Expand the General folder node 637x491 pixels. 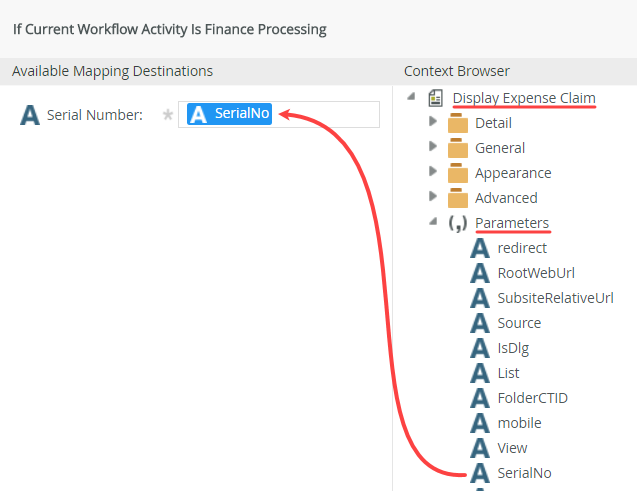coord(432,147)
